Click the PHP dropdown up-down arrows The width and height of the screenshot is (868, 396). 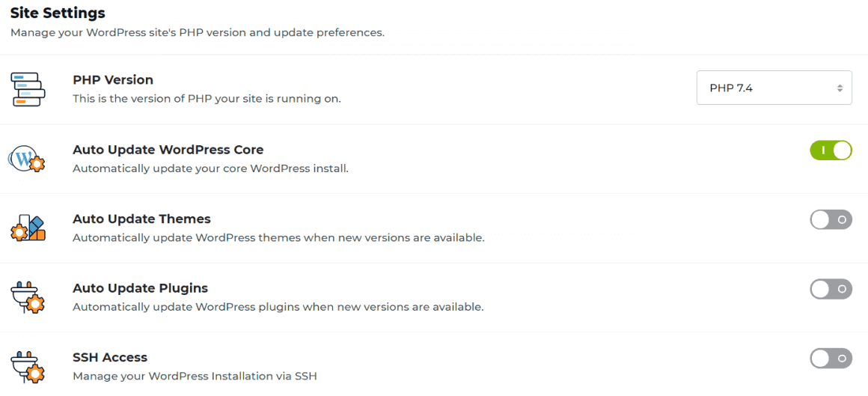tap(840, 88)
